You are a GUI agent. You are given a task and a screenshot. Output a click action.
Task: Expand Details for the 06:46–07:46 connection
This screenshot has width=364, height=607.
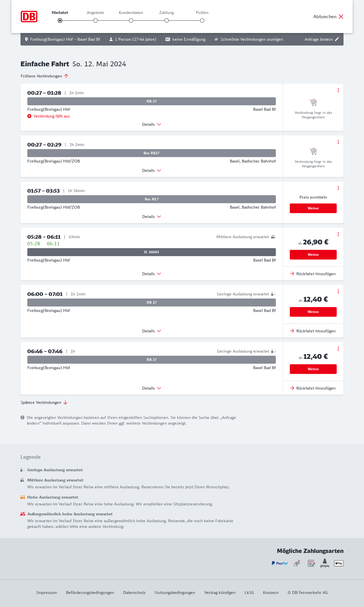tap(152, 388)
